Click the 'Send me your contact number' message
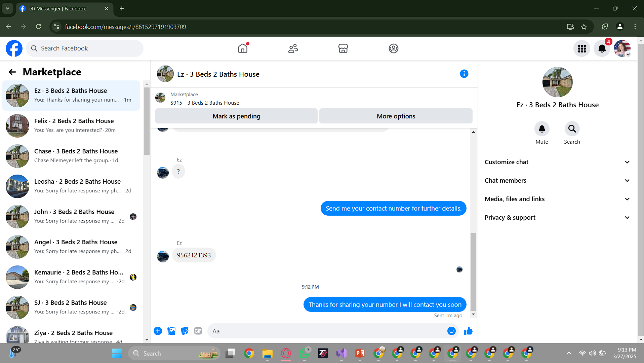The width and height of the screenshot is (644, 363). pyautogui.click(x=393, y=209)
